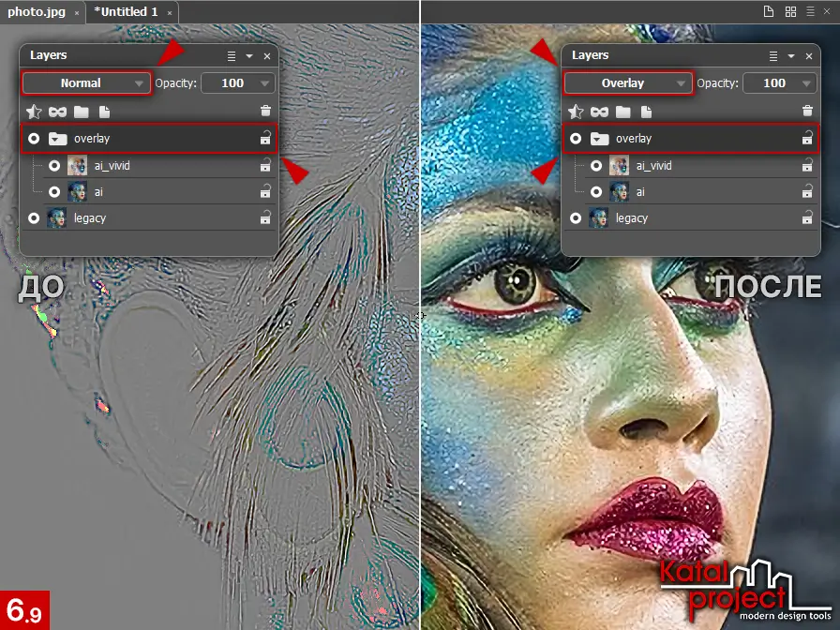Screen dimensions: 840x630
Task: Select the ai layer thumbnail in left panel
Action: tap(78, 192)
